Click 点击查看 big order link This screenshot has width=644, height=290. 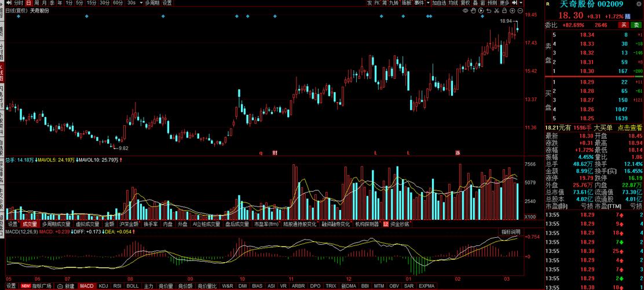[x=630, y=128]
